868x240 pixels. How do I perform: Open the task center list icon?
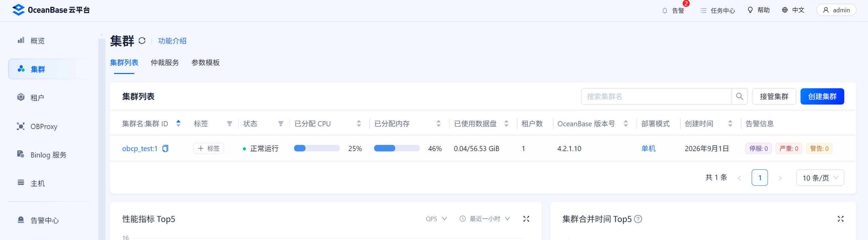pyautogui.click(x=703, y=11)
